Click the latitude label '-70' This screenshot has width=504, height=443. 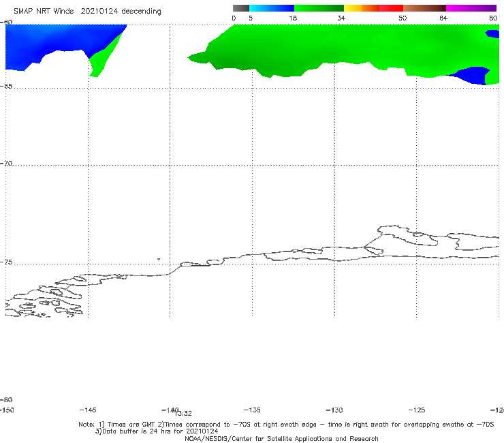[x=6, y=164]
